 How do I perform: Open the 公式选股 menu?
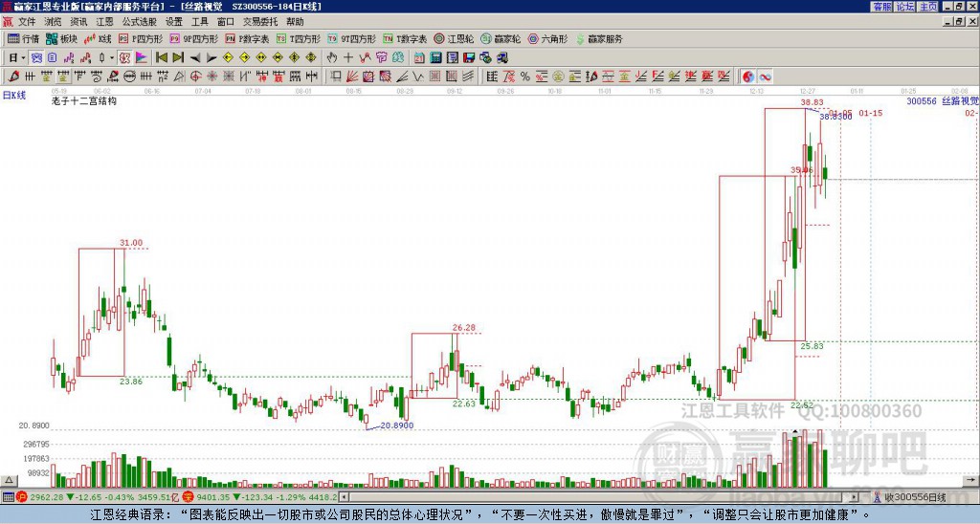pos(140,22)
